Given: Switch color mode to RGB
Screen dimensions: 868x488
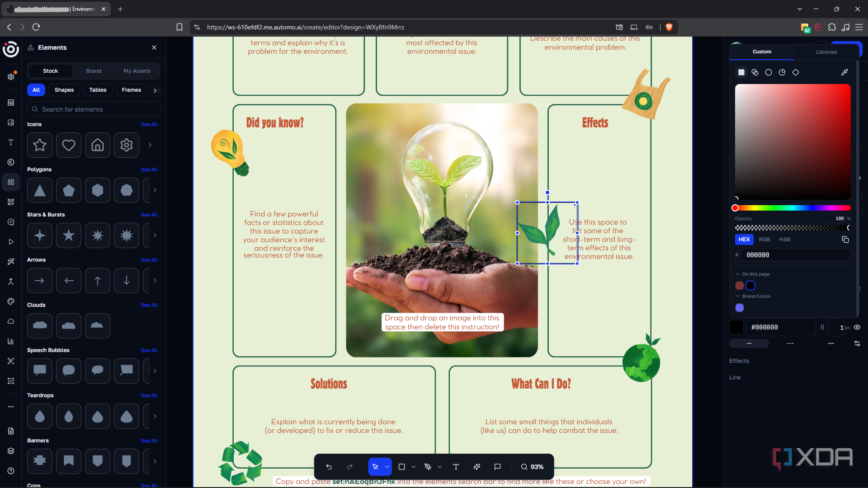Looking at the screenshot, I should 764,239.
